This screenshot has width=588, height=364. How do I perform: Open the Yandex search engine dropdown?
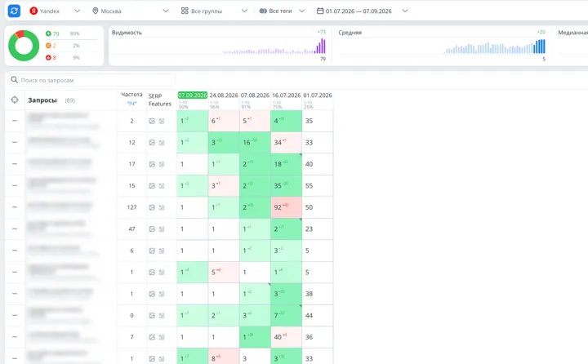(55, 11)
